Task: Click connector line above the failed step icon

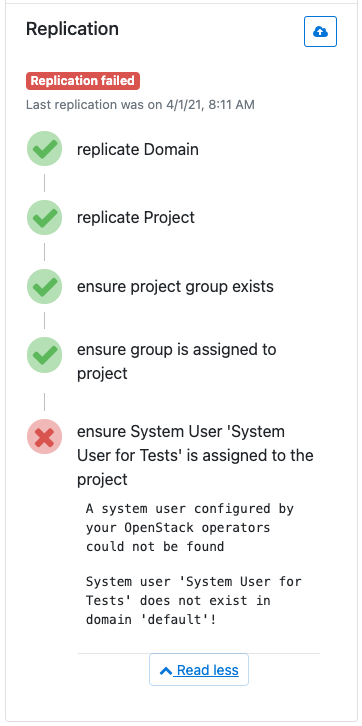Action: pyautogui.click(x=44, y=402)
